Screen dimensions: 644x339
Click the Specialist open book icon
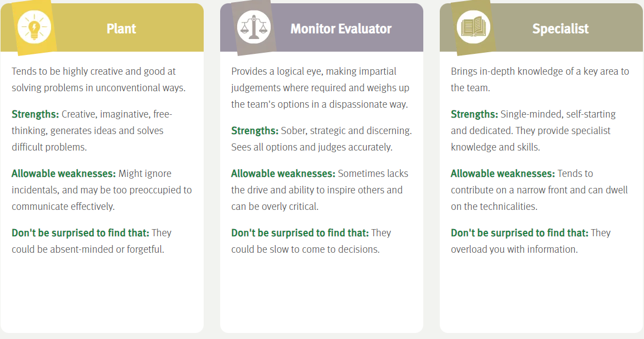click(473, 27)
